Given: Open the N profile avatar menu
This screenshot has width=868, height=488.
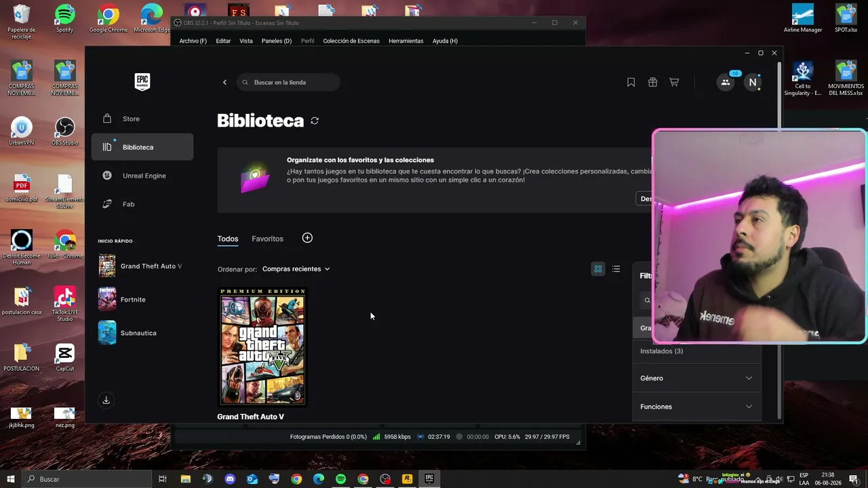Looking at the screenshot, I should (x=752, y=82).
